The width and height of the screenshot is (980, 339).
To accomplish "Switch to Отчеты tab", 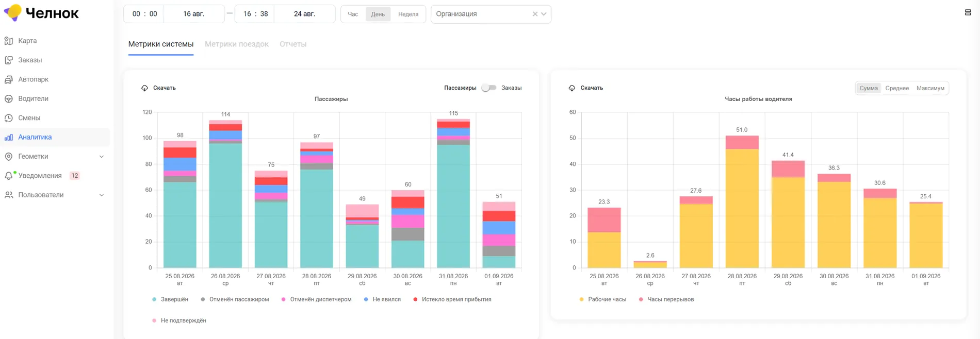I will (293, 44).
